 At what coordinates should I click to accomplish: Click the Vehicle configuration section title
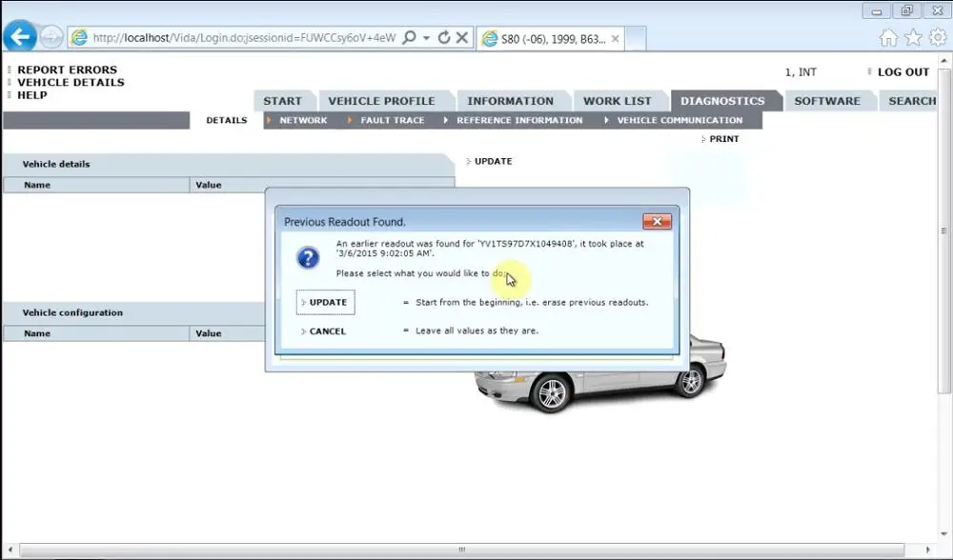point(72,312)
